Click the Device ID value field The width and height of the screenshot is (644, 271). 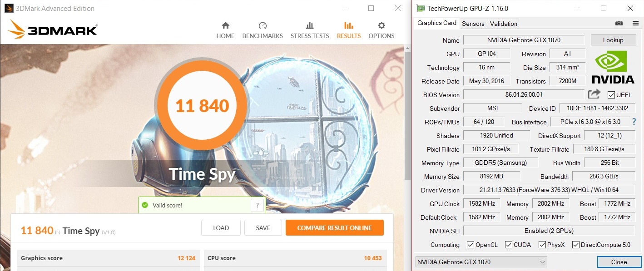tap(597, 108)
